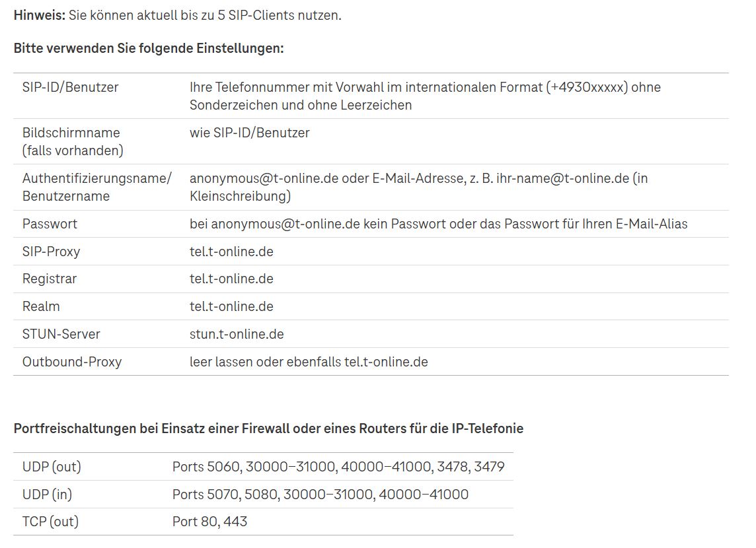756x548 pixels.
Task: Click the Registrar value tel.t-online.de
Action: (231, 279)
